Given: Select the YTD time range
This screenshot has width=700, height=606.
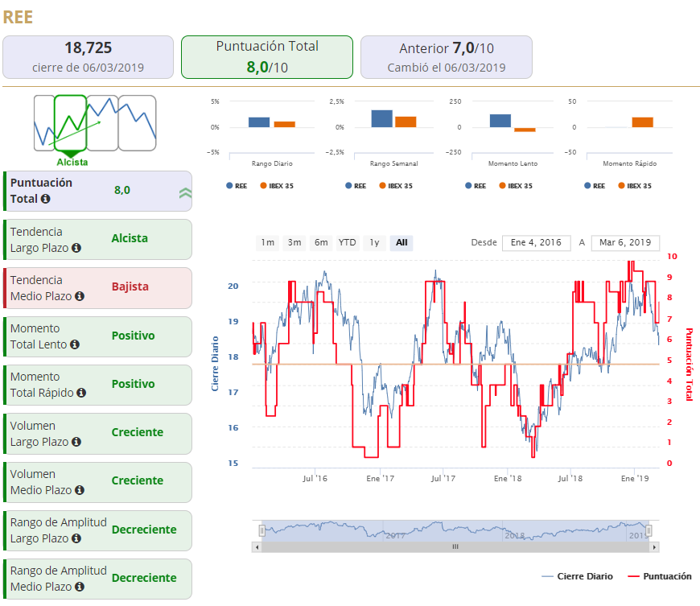Looking at the screenshot, I should pyautogui.click(x=348, y=242).
